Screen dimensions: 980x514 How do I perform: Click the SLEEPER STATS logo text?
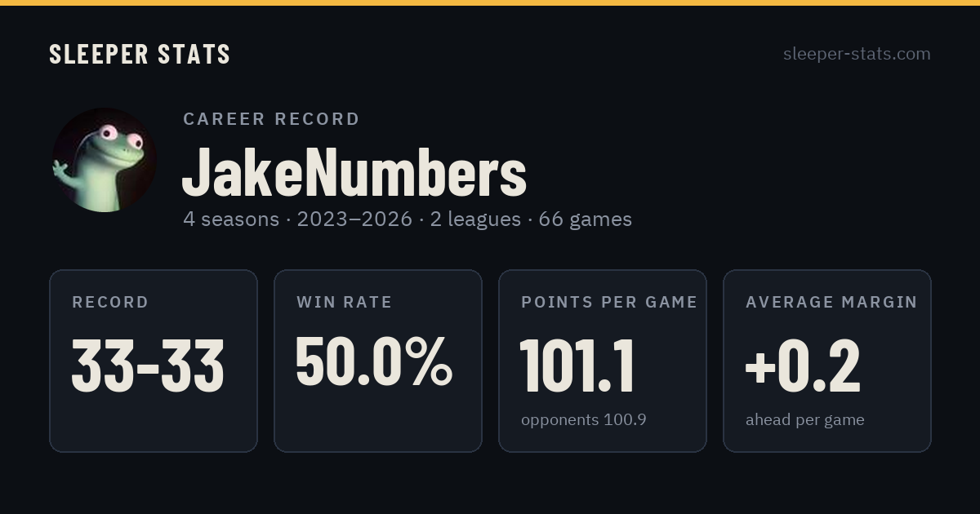[x=140, y=54]
